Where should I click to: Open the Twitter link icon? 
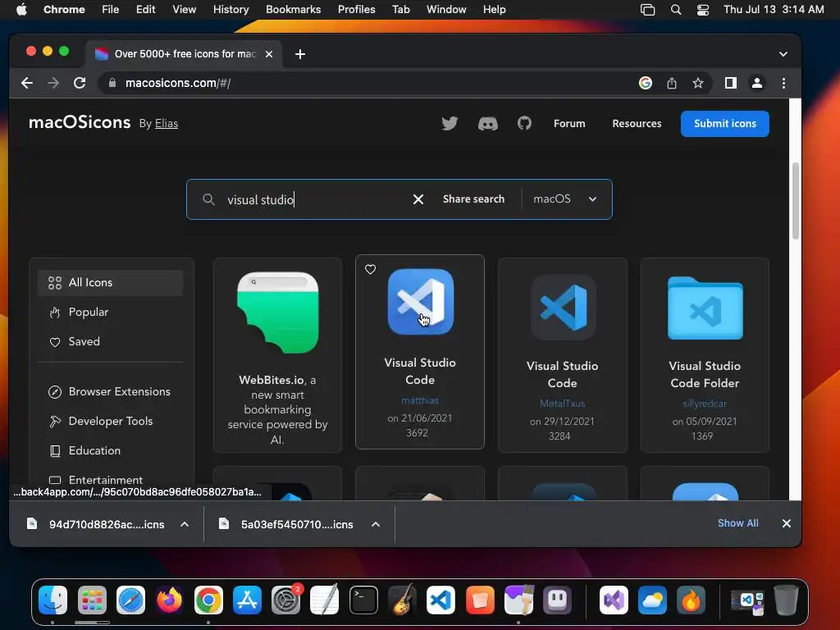click(450, 124)
